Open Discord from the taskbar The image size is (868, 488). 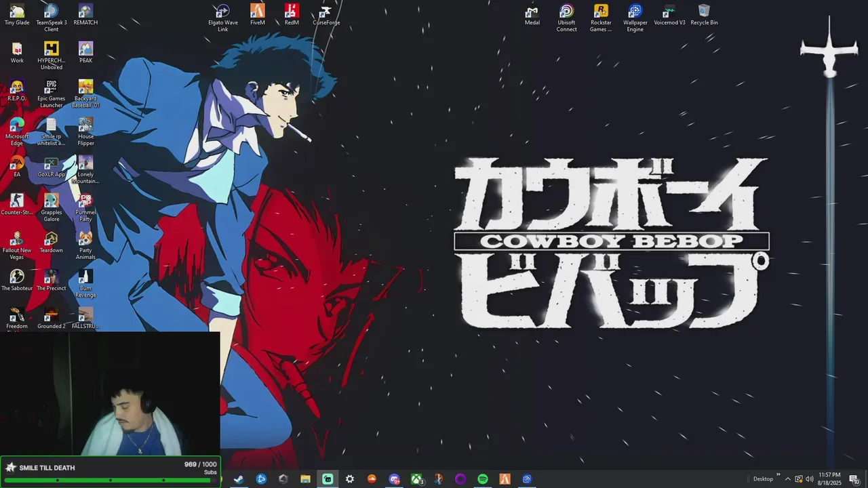coord(394,479)
